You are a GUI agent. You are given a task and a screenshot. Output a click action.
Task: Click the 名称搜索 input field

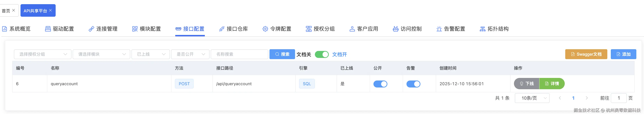[239, 54]
